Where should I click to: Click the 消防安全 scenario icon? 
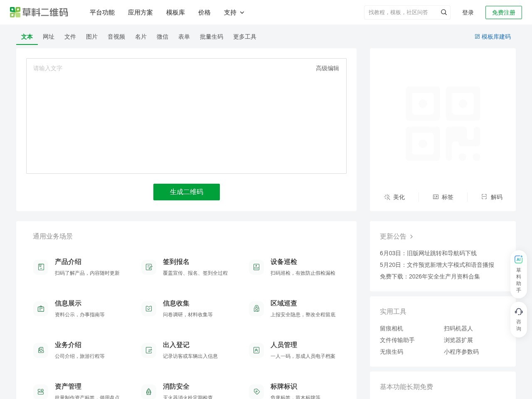tap(149, 392)
